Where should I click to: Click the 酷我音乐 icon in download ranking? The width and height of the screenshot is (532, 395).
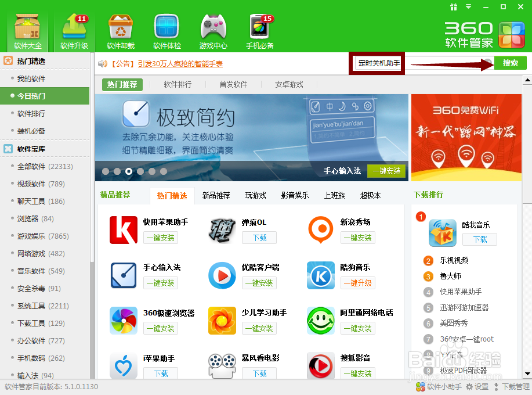coord(443,233)
